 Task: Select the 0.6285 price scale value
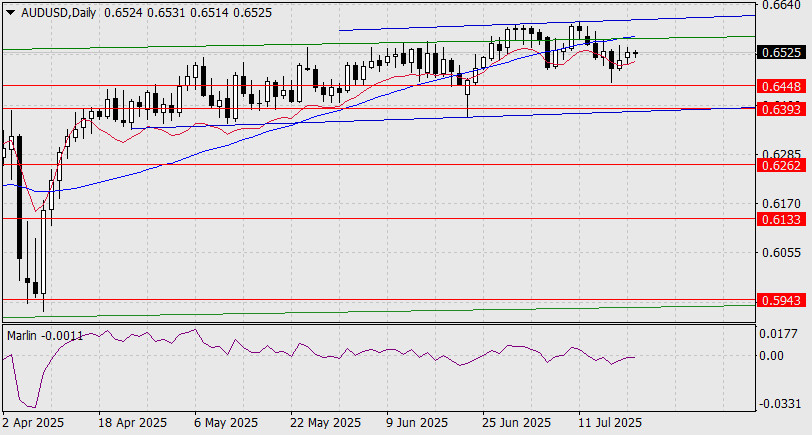coord(781,154)
